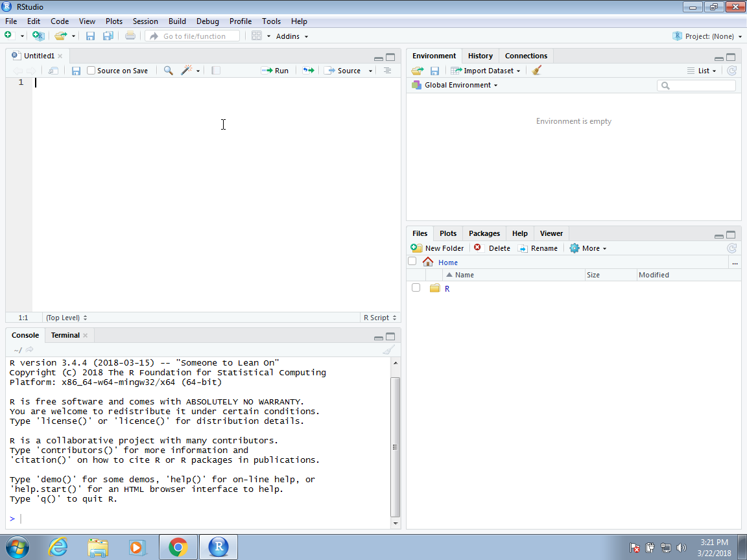Open the Session menu

145,21
